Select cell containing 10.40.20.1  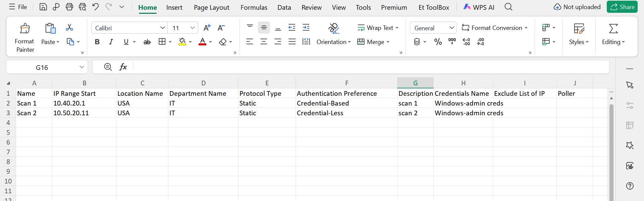click(84, 103)
